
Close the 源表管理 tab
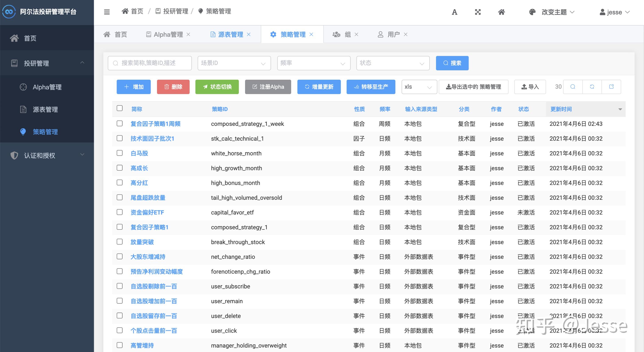(x=249, y=34)
